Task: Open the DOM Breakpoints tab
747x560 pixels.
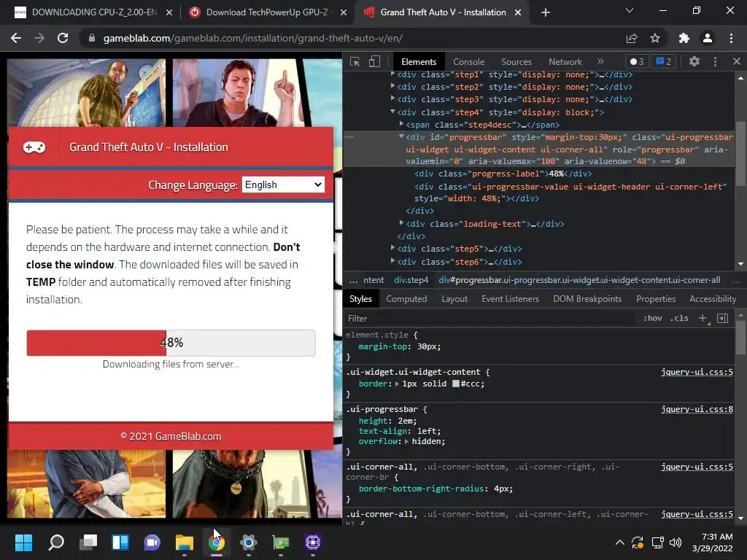Action: tap(587, 299)
